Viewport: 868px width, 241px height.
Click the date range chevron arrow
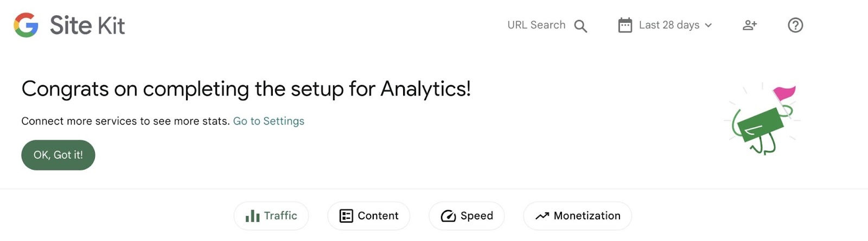point(709,25)
